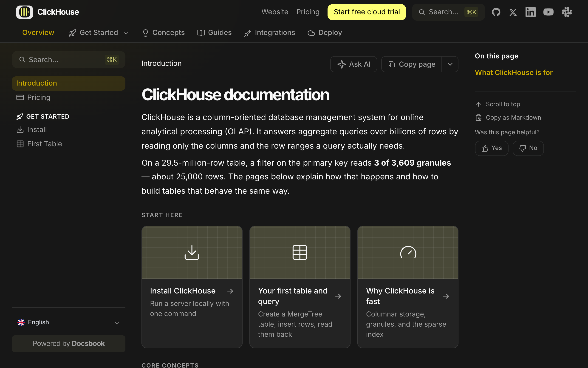Select the Overview tab

[x=38, y=33]
